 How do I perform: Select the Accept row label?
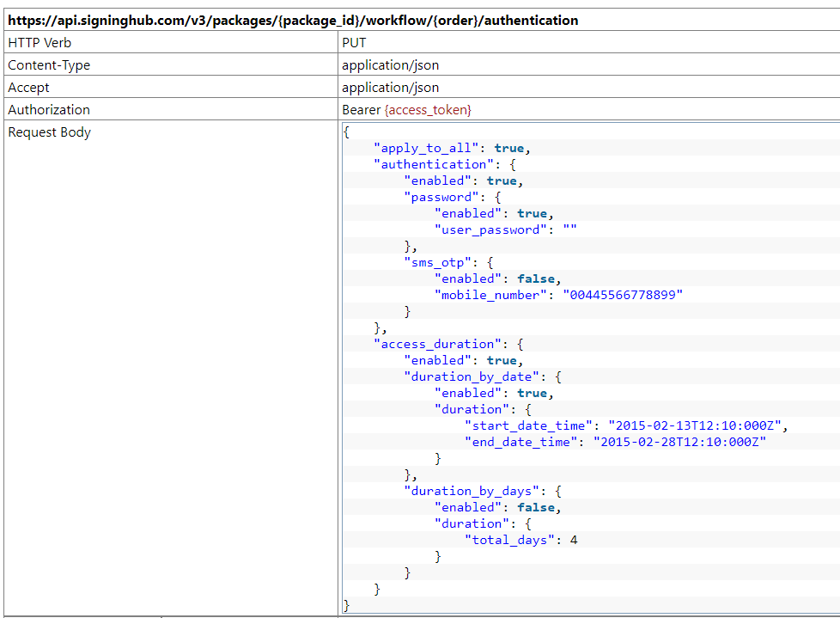29,88
